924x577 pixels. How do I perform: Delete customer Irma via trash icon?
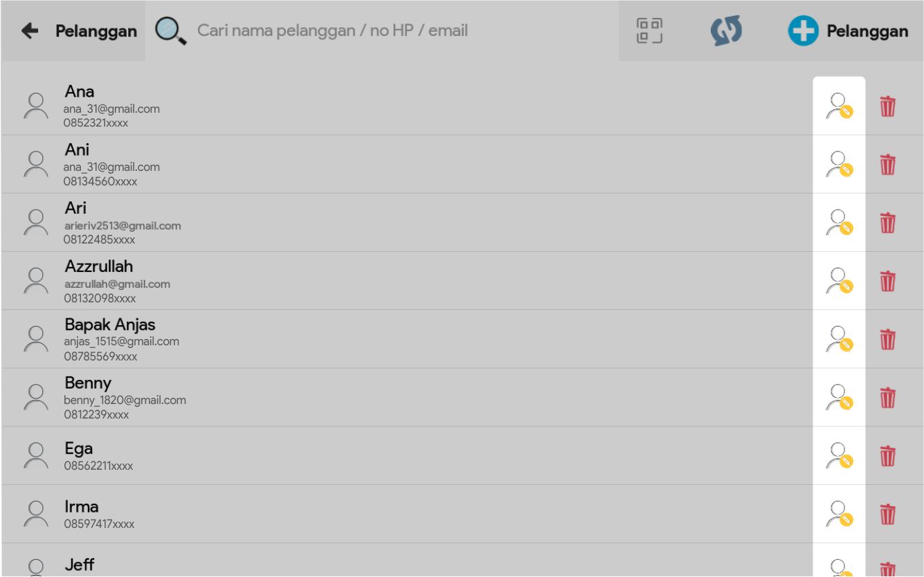pos(888,514)
